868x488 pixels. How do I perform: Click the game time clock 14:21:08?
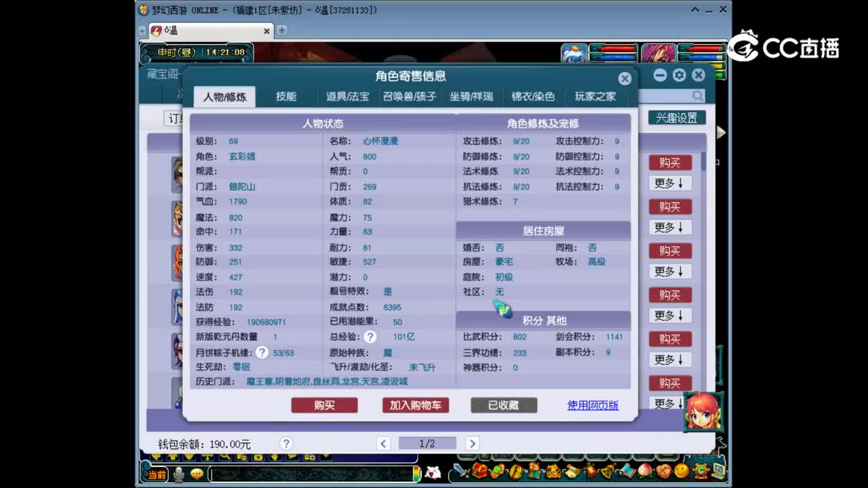[x=224, y=52]
